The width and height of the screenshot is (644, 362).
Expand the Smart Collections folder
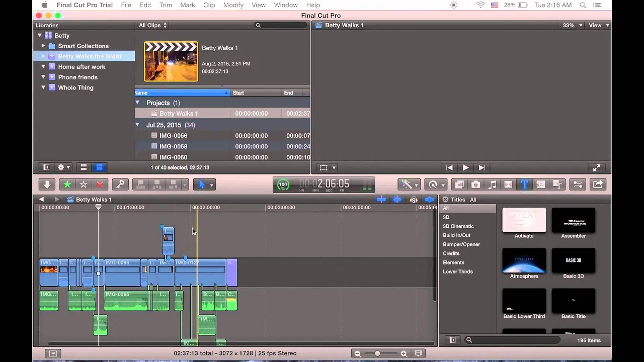point(43,46)
